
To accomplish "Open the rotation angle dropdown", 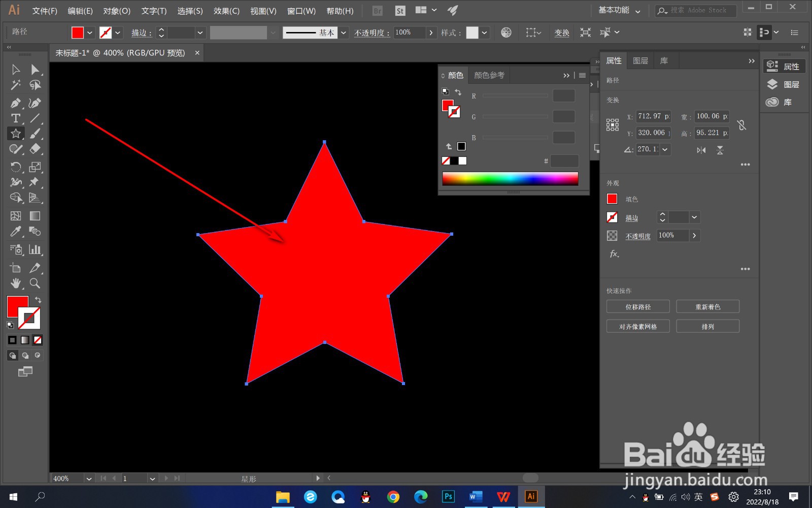I will click(665, 149).
